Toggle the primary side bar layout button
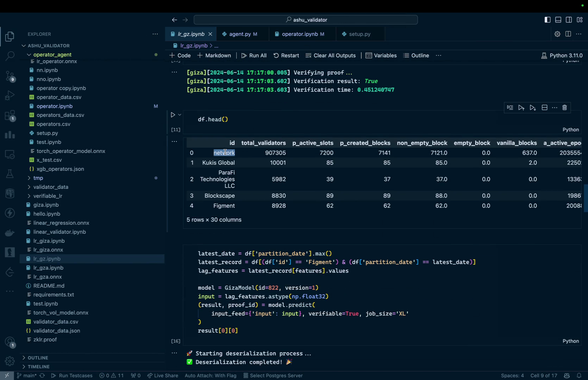Screen dimensions: 588x380 [x=547, y=20]
